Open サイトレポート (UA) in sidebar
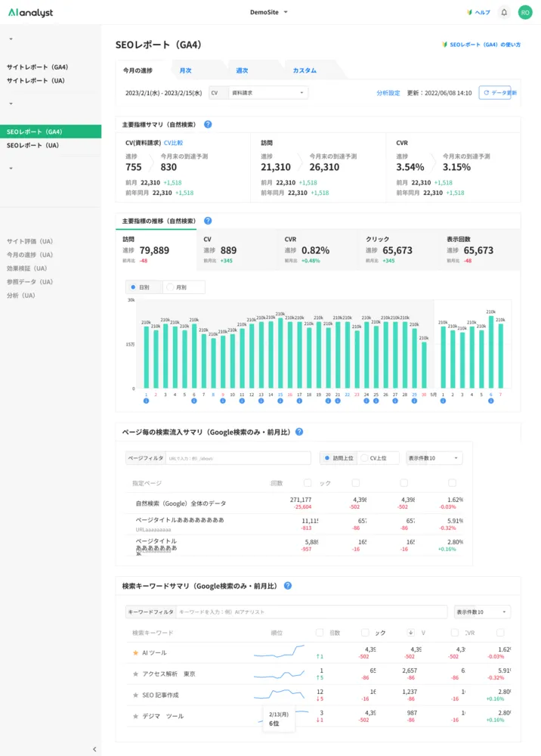Viewport: 541px width, 756px height. pyautogui.click(x=36, y=81)
